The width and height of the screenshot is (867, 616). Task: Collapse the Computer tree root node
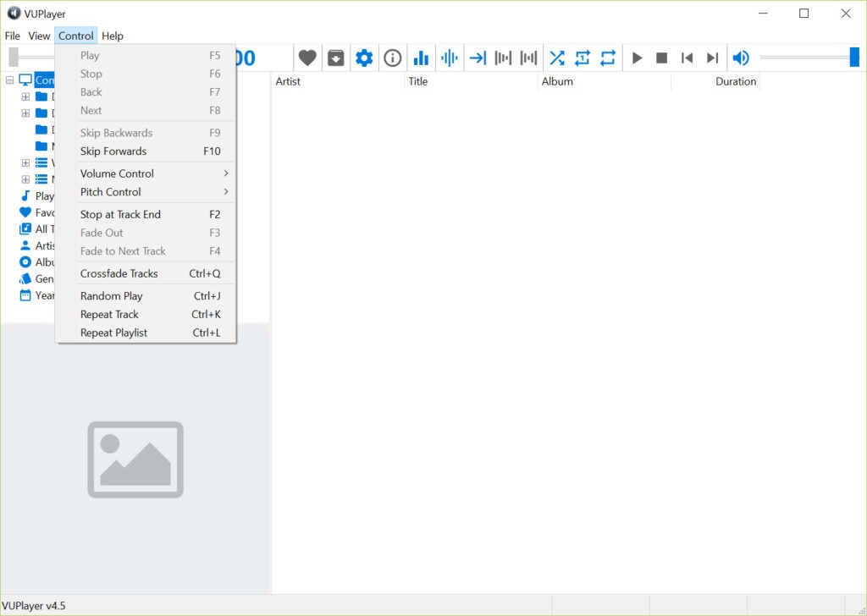click(9, 80)
